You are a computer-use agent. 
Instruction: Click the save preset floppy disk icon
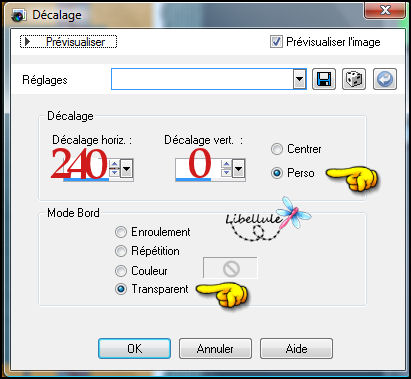[x=324, y=79]
